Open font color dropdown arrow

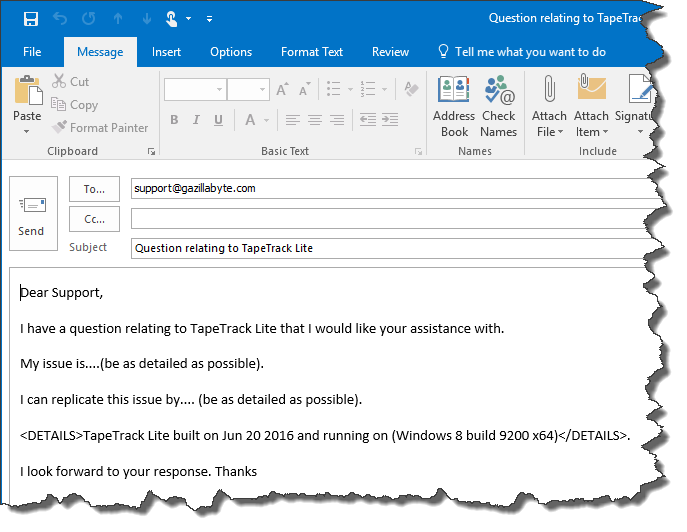point(266,120)
